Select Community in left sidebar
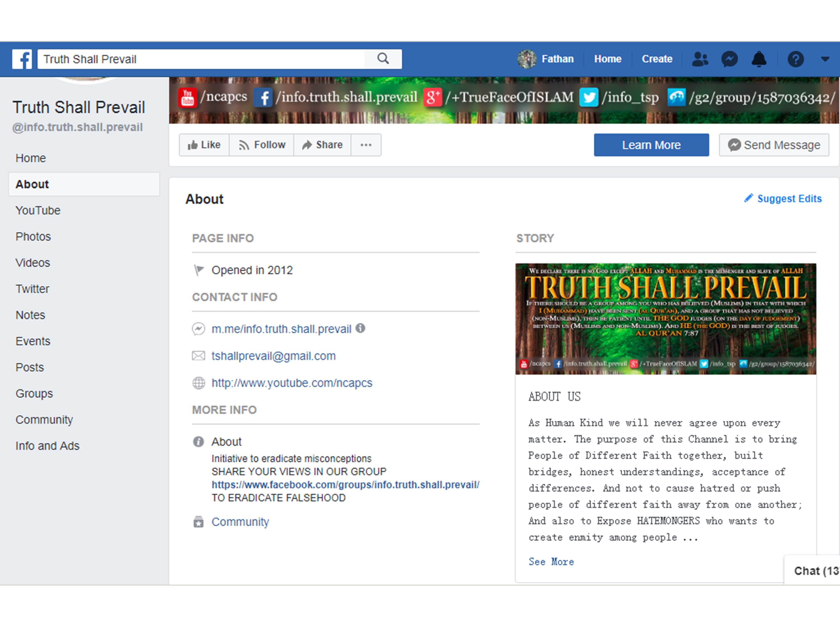The width and height of the screenshot is (840, 630). pyautogui.click(x=44, y=420)
